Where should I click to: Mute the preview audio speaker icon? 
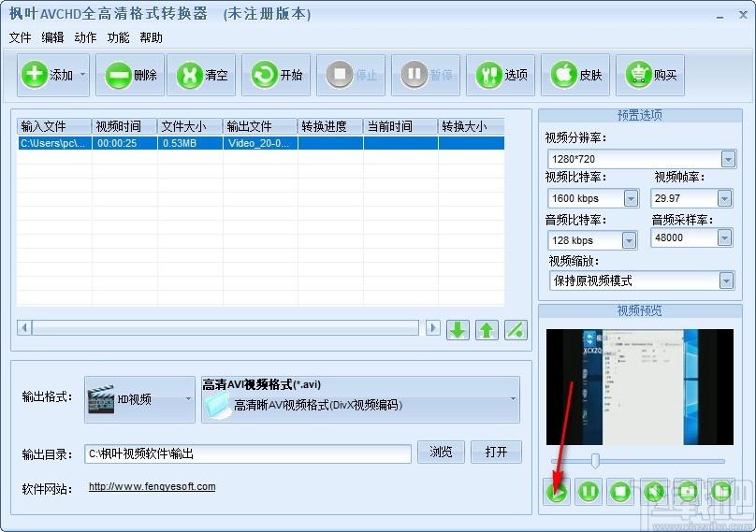tap(654, 492)
